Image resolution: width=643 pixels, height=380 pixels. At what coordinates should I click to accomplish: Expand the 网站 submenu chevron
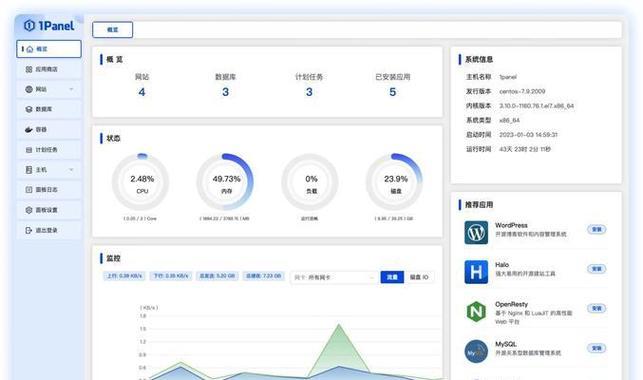pyautogui.click(x=71, y=89)
